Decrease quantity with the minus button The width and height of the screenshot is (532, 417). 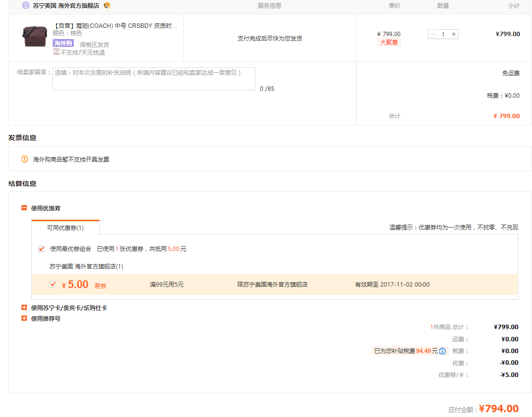(433, 34)
